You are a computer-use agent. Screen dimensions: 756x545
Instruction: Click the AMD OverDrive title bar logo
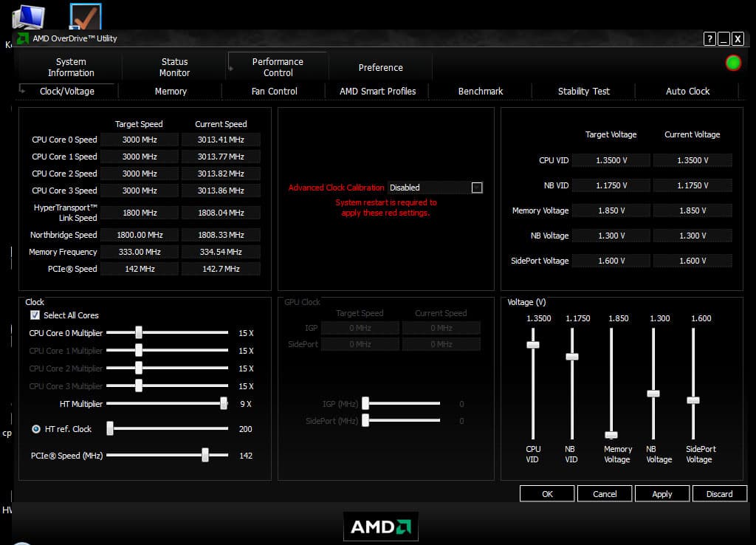pyautogui.click(x=23, y=38)
